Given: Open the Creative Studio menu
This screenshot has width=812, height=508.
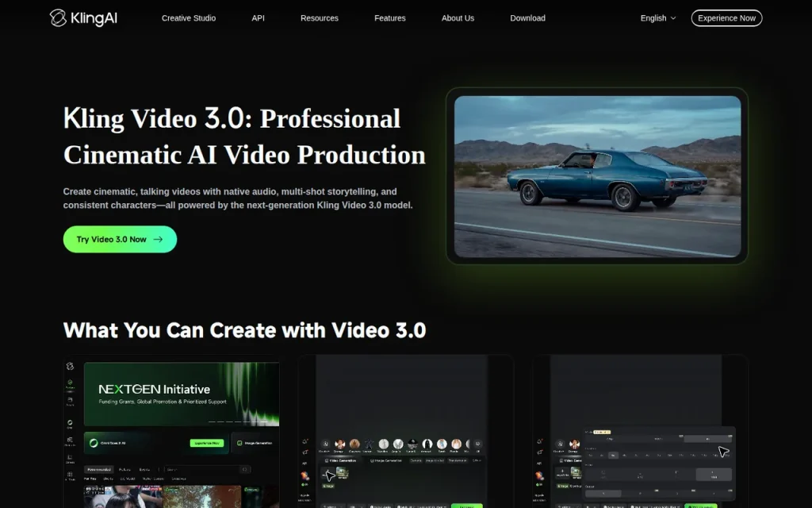Looking at the screenshot, I should (189, 18).
